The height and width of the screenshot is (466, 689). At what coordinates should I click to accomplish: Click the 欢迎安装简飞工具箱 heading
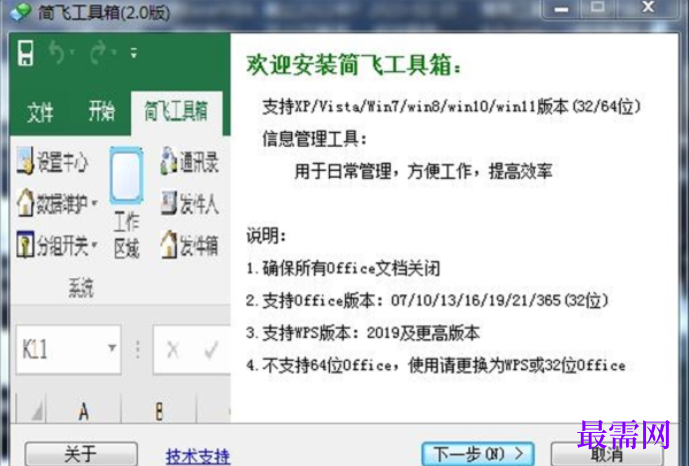(x=354, y=65)
